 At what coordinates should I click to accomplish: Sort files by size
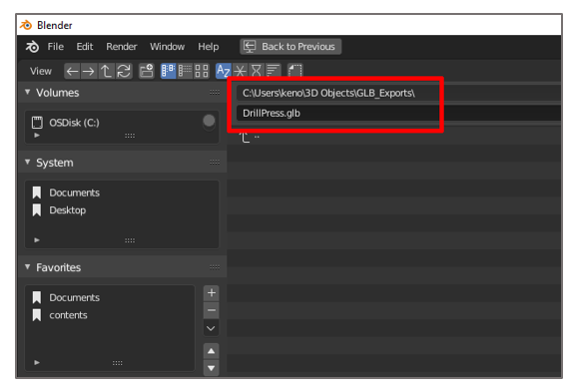[x=273, y=71]
